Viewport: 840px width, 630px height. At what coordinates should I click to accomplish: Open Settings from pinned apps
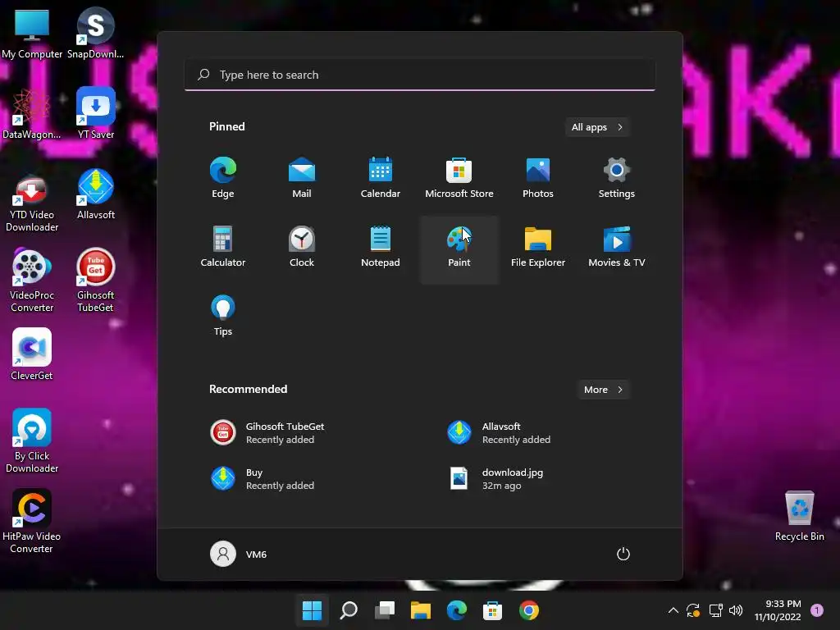pos(617,177)
